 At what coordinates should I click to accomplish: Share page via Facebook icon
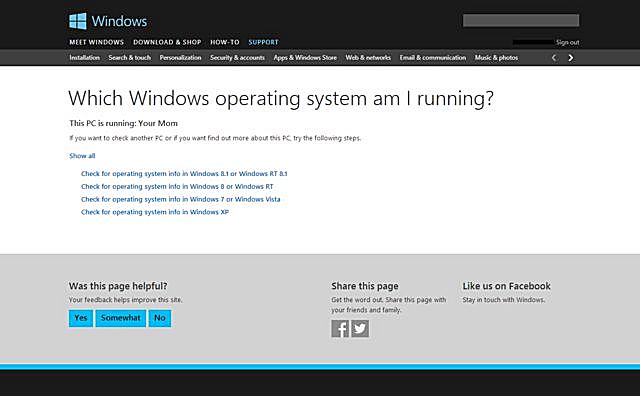pyautogui.click(x=340, y=329)
